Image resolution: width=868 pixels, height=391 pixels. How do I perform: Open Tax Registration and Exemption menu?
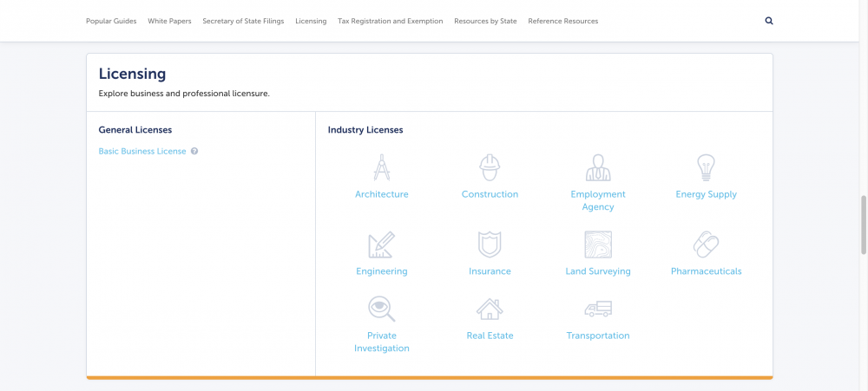pyautogui.click(x=391, y=21)
